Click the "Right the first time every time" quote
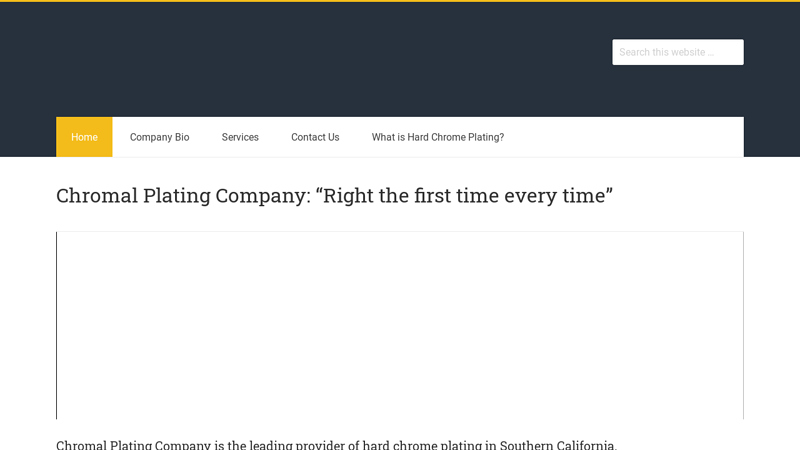Viewport: 800px width, 450px height. pyautogui.click(x=464, y=195)
